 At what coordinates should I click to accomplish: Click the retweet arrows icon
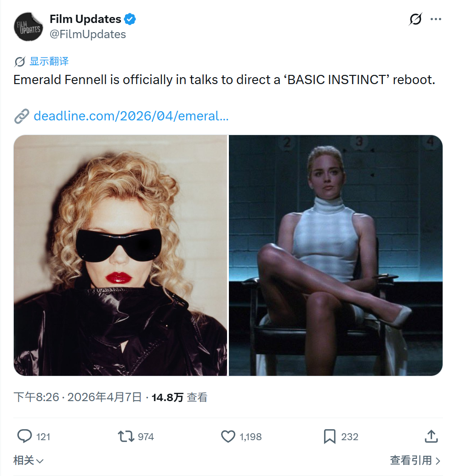(126, 436)
